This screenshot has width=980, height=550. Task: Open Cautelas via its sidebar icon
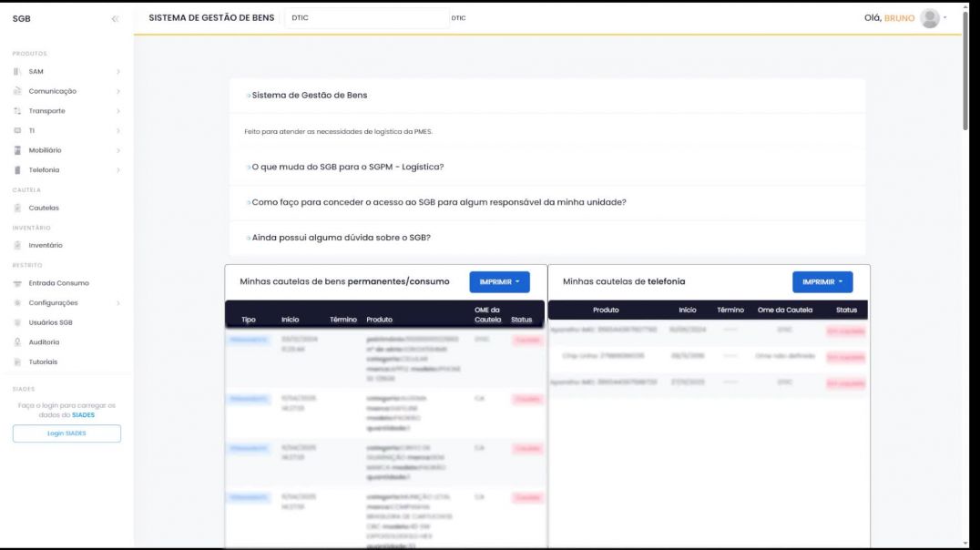[x=17, y=209]
